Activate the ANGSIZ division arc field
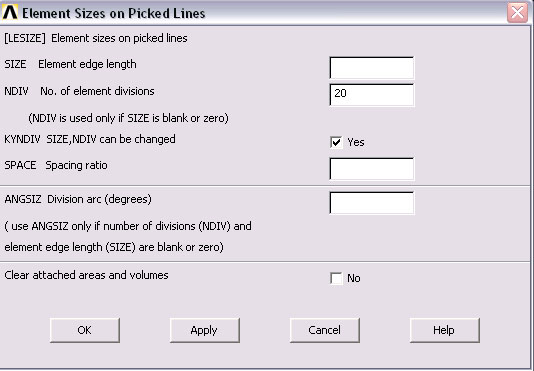The width and height of the screenshot is (534, 371). (x=372, y=203)
